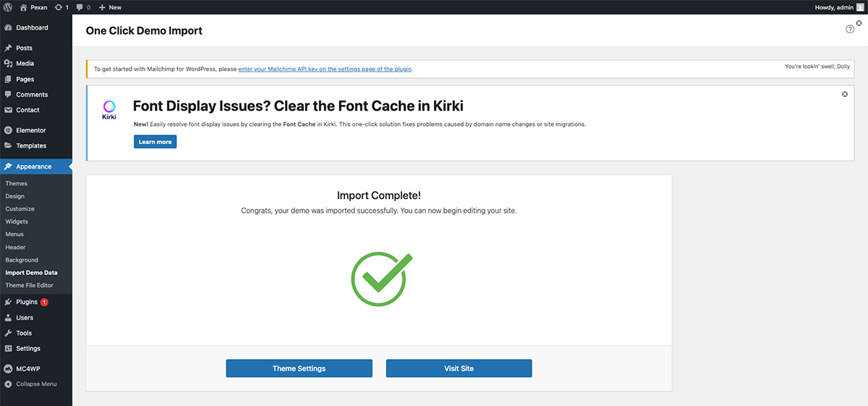The image size is (868, 406).
Task: Click the Elementor logo icon
Action: coord(8,130)
